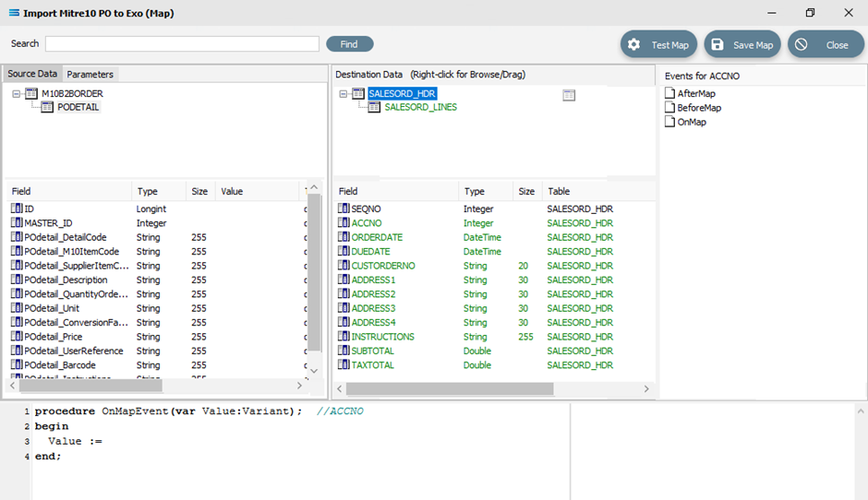Click the source list vertical scrollbar thumb
The width and height of the screenshot is (868, 500).
(315, 272)
